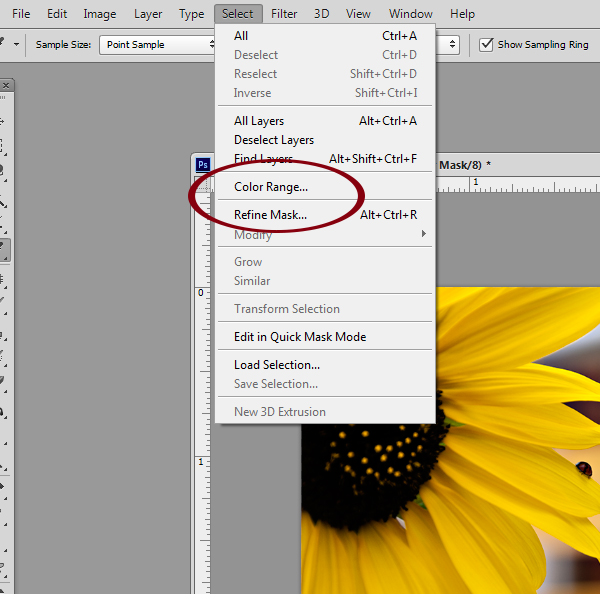Click the Deselect menu entry
600x600 pixels.
[325, 55]
